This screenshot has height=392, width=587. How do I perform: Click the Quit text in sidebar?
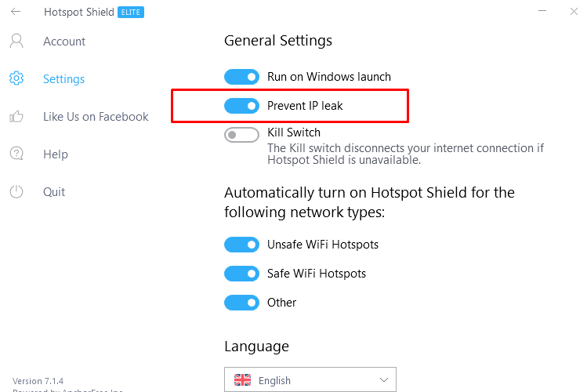pyautogui.click(x=54, y=192)
